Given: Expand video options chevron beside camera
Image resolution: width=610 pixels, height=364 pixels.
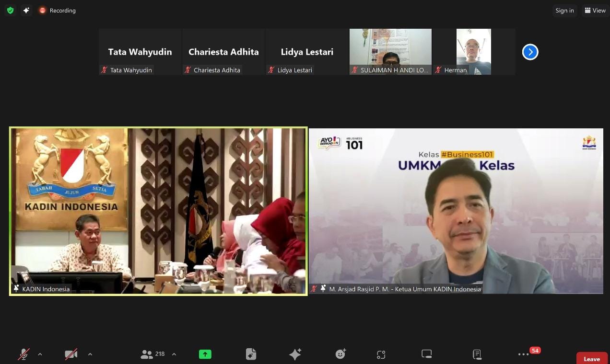Looking at the screenshot, I should [x=90, y=354].
